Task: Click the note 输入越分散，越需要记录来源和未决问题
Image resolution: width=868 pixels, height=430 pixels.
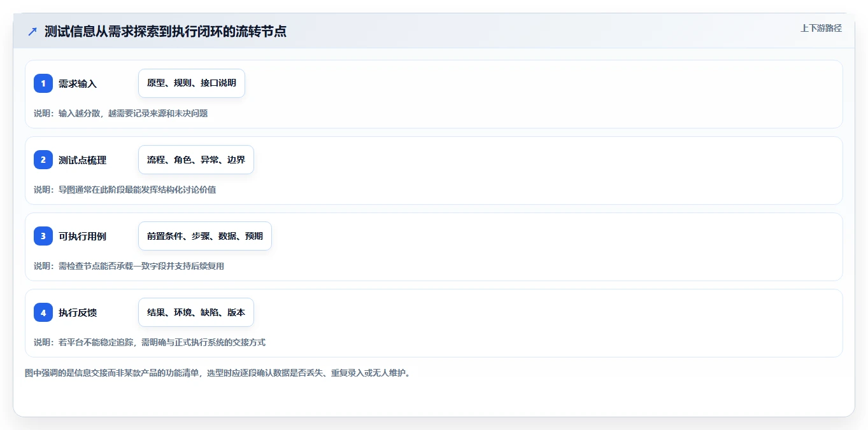Action: tap(133, 113)
